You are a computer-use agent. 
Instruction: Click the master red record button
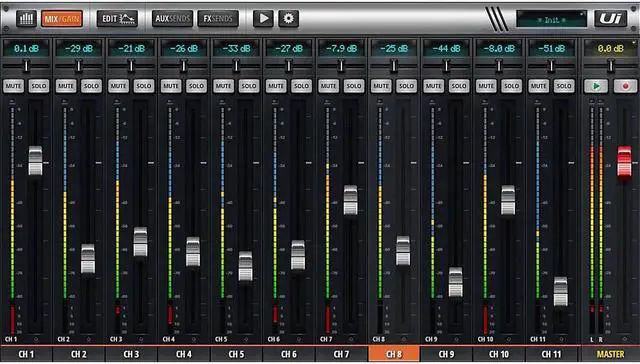tap(625, 86)
